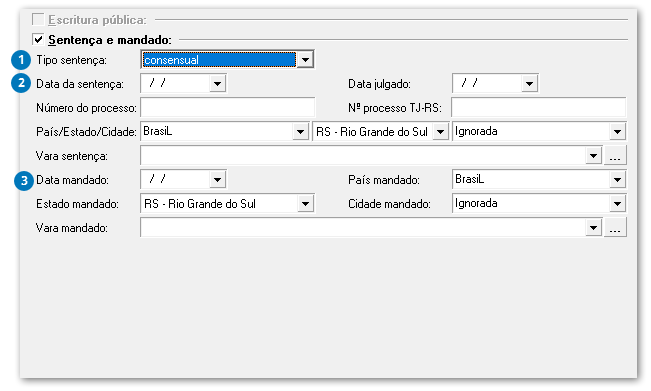Expand the País mandado dropdown
The height and width of the screenshot is (391, 651).
tap(617, 180)
